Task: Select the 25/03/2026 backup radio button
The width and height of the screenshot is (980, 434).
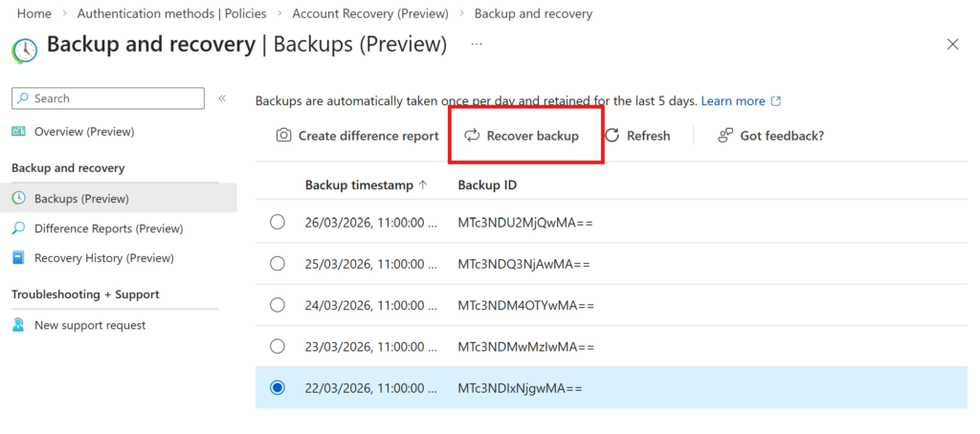Action: 278,263
